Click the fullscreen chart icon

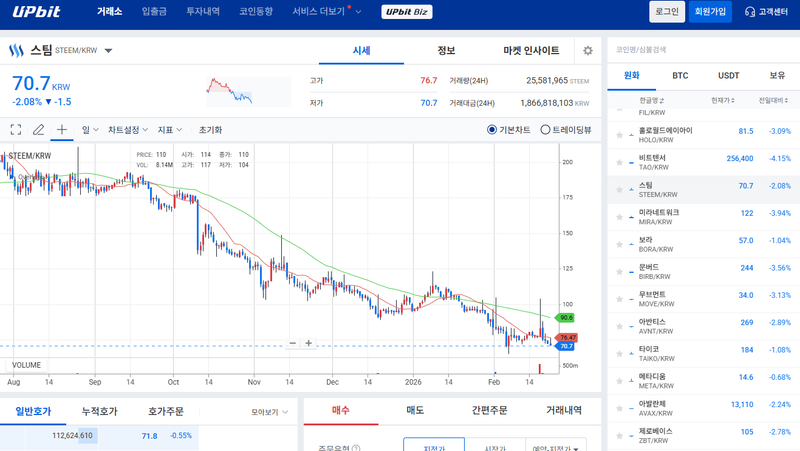tap(16, 130)
